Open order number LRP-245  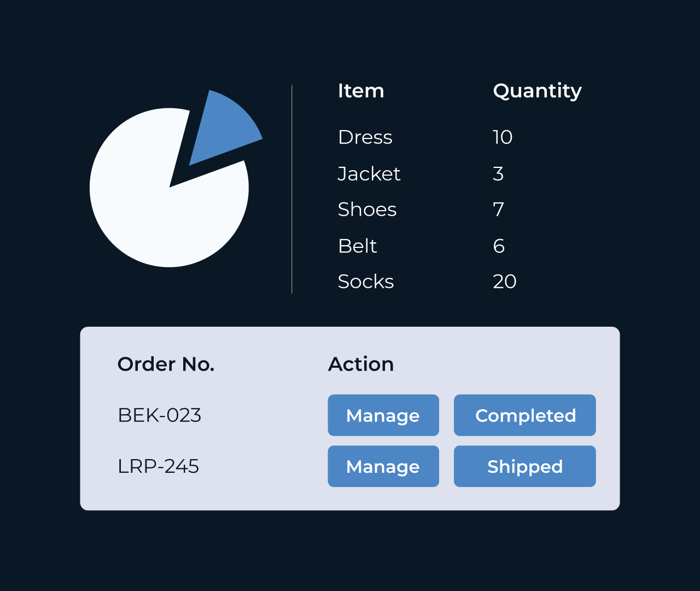point(159,466)
